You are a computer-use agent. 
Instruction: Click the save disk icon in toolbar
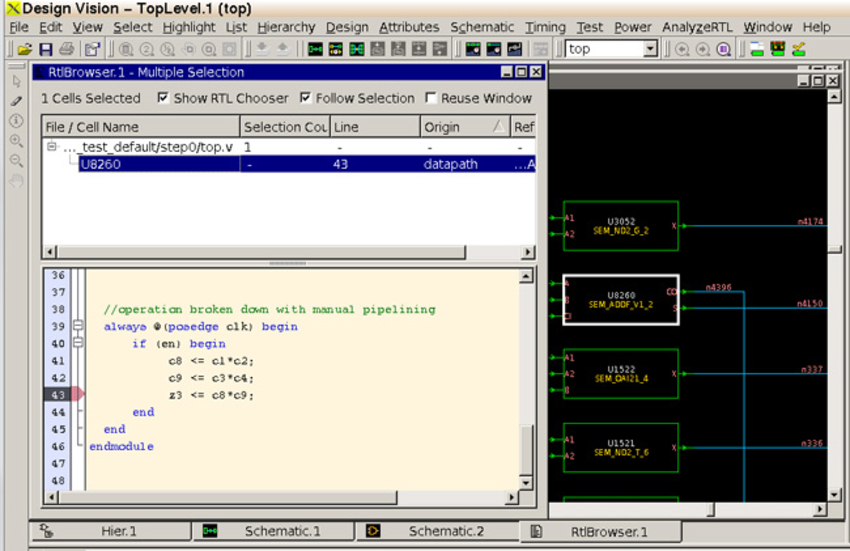[x=45, y=48]
